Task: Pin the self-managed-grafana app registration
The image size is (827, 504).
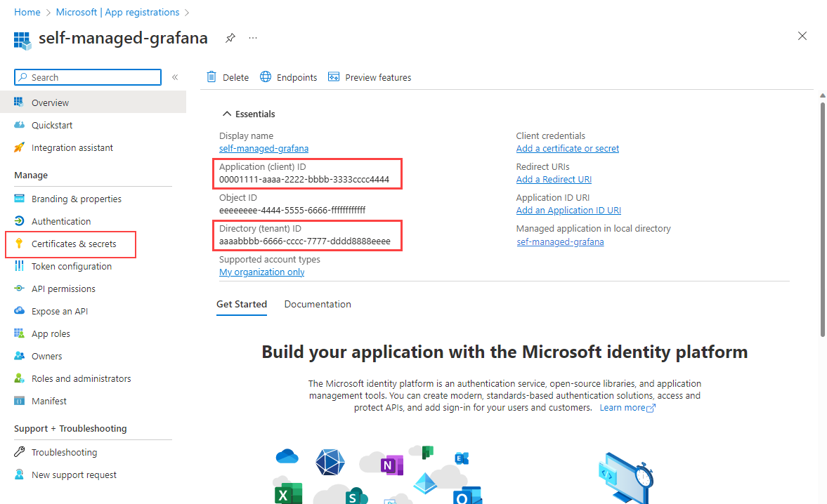Action: (230, 38)
